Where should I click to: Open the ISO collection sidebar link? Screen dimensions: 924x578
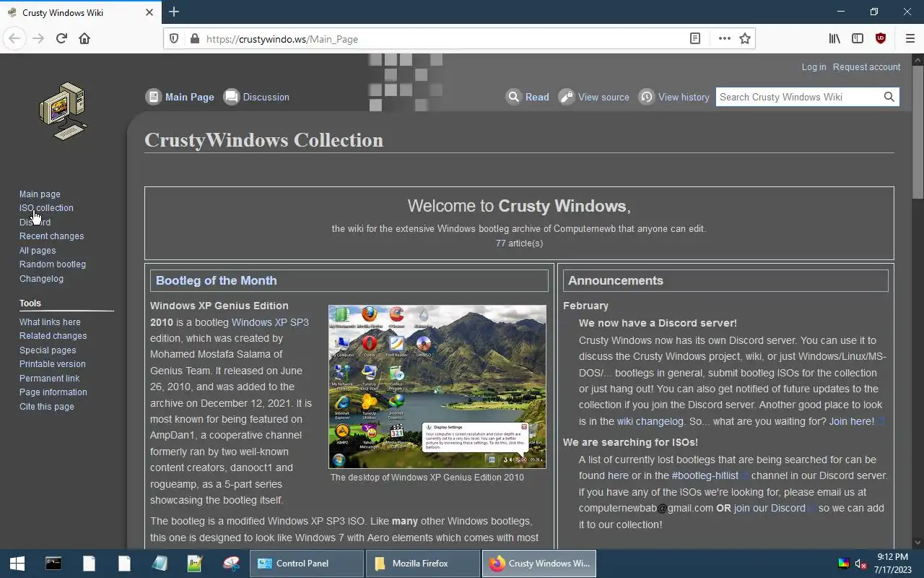tap(46, 208)
